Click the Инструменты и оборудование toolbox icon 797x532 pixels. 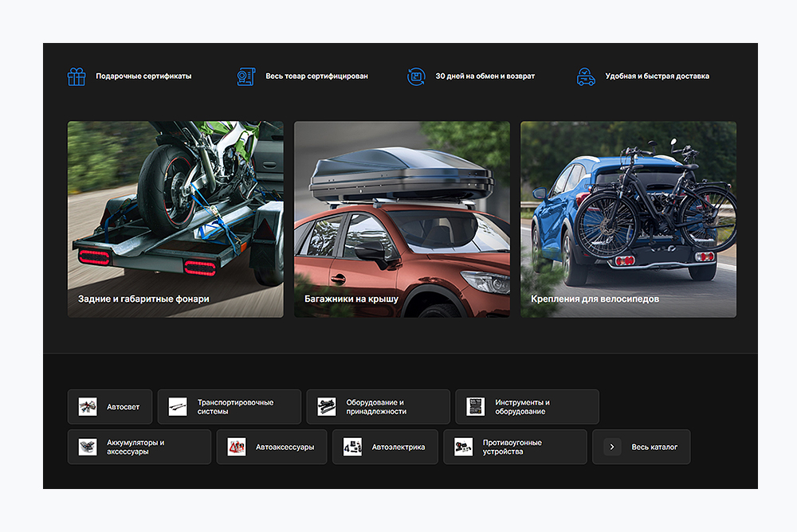tap(475, 406)
